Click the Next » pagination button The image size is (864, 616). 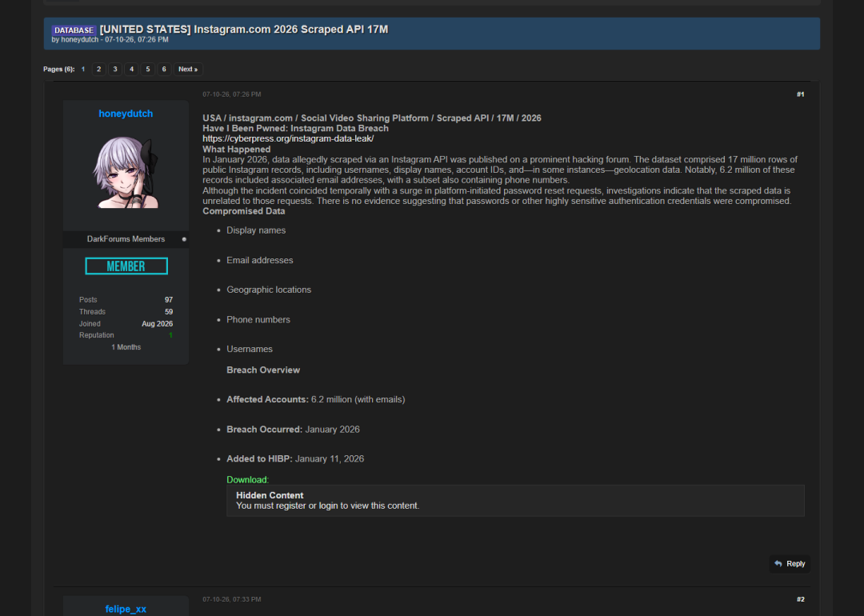(188, 70)
